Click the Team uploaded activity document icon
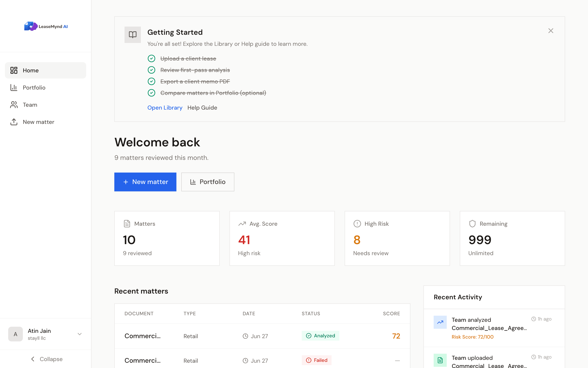 [x=440, y=360]
